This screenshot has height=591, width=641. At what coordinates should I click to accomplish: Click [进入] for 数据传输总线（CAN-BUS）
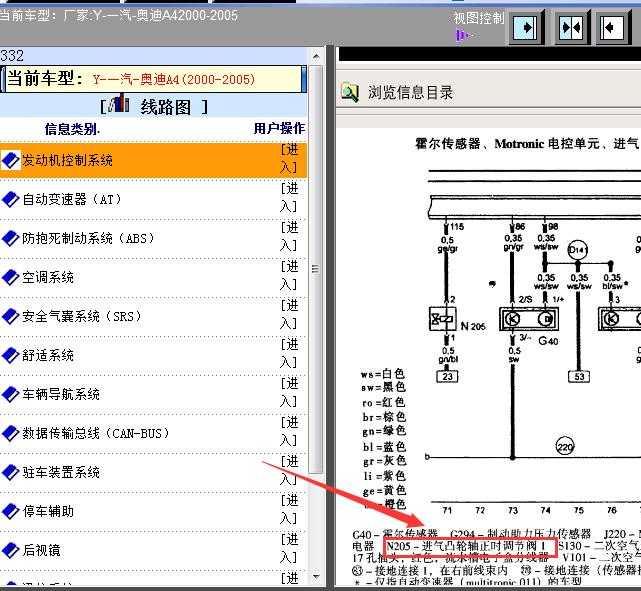(289, 432)
